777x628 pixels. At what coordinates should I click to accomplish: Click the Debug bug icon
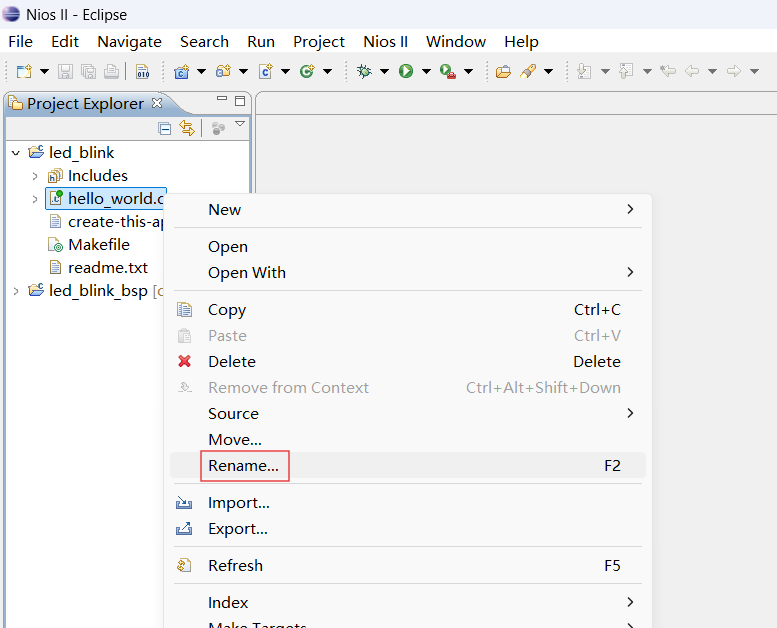tap(364, 71)
